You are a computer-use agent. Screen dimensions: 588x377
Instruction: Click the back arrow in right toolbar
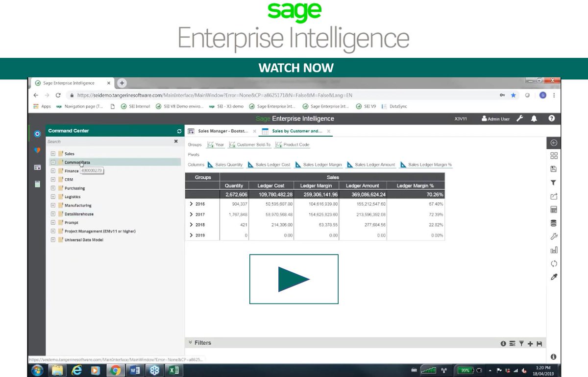pyautogui.click(x=554, y=143)
